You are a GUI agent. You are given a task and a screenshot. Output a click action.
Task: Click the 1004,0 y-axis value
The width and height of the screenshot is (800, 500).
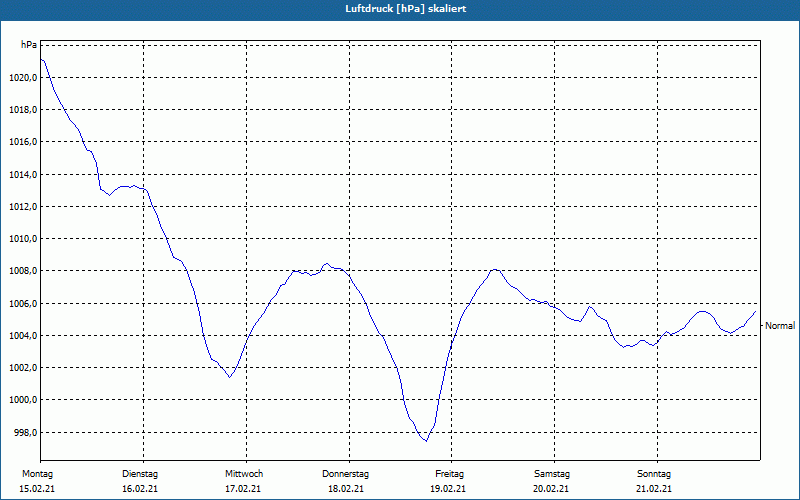click(23, 336)
